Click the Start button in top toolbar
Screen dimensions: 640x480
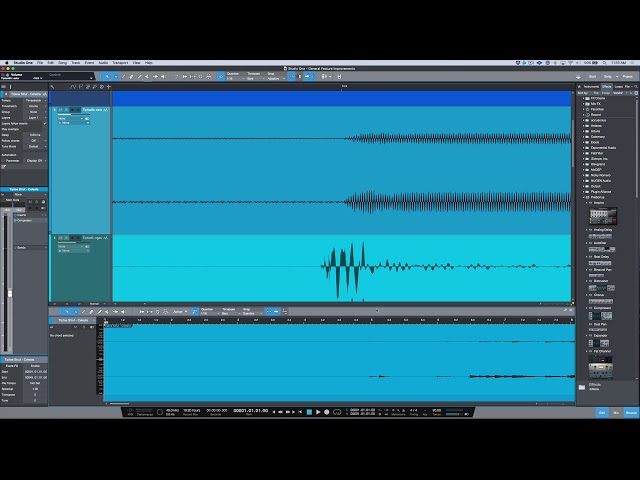592,76
